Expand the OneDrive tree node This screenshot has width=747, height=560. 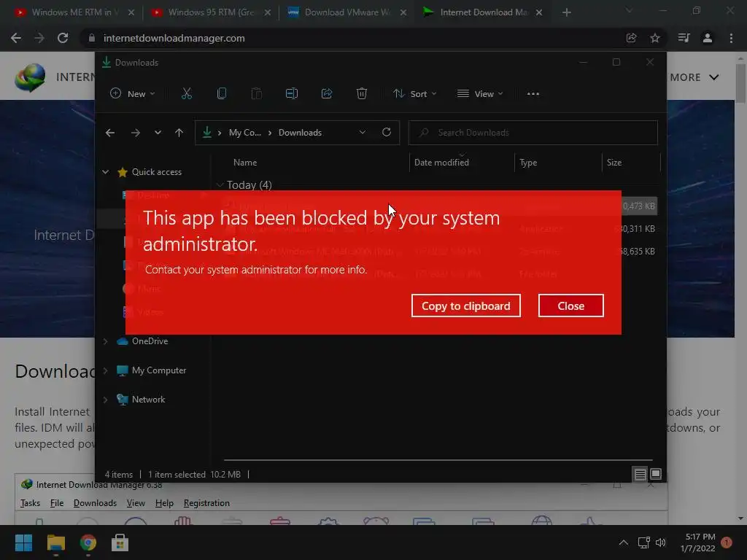click(x=105, y=341)
